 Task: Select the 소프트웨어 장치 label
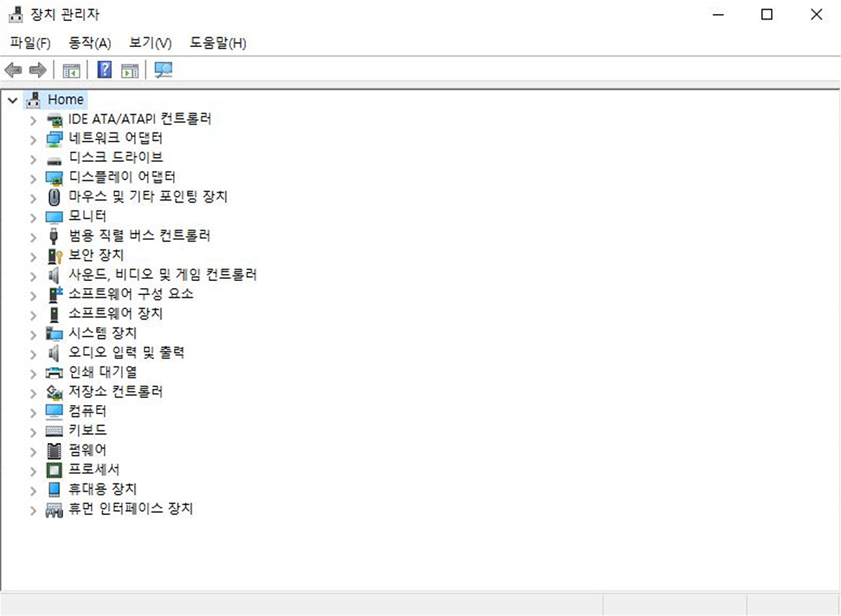(116, 313)
